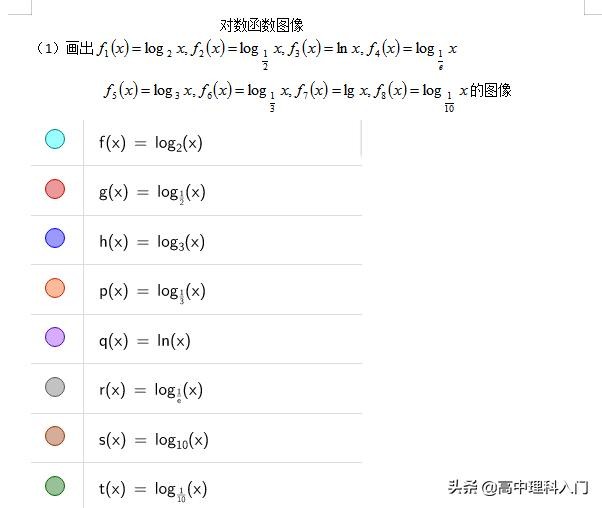Toggle the blue circle beside h(x)
Viewport: 602px width, 508px height.
click(55, 238)
